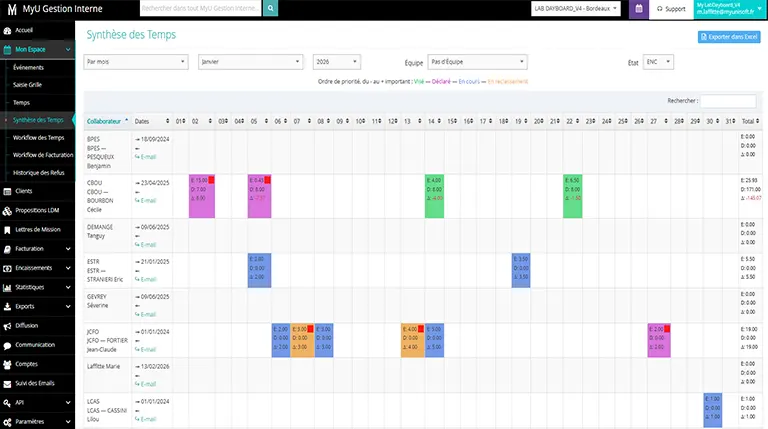
Task: Click LCAS blue cell on day 30
Action: click(713, 410)
